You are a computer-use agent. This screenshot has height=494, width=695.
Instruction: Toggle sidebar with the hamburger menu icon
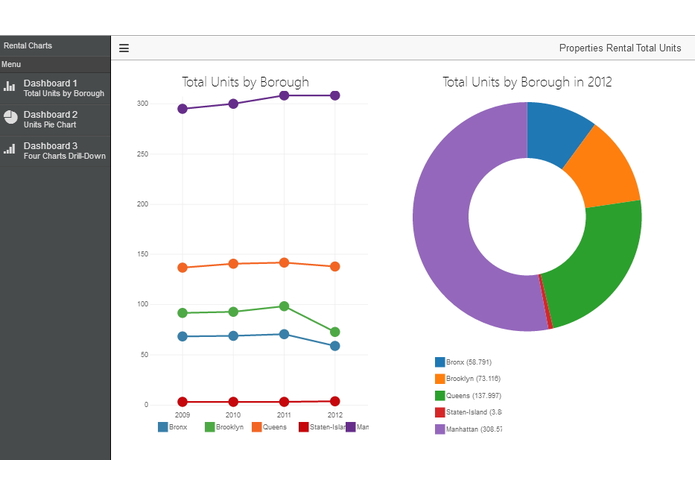pos(124,48)
